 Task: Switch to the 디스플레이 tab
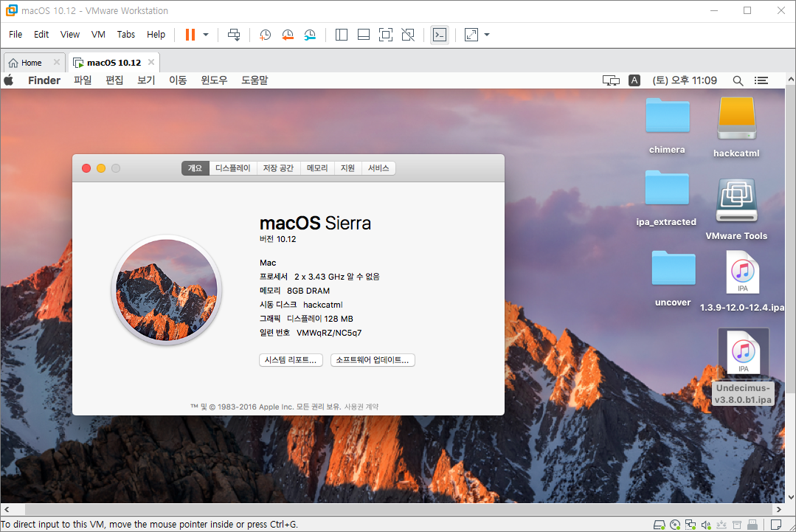[x=233, y=168]
